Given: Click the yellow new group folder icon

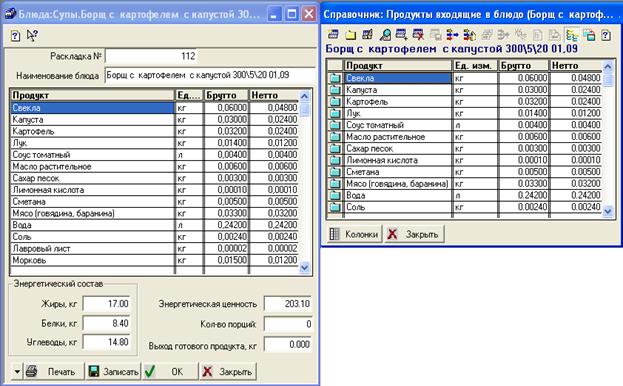Looking at the screenshot, I should click(x=350, y=35).
